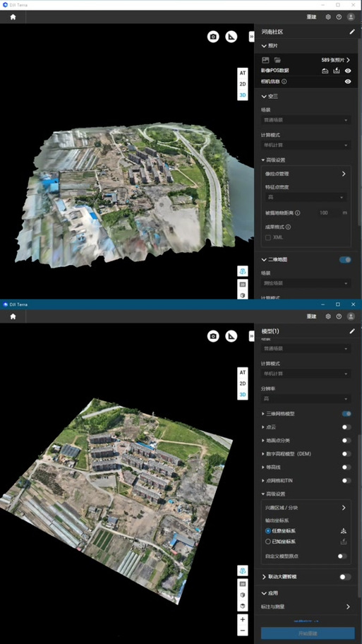This screenshot has height=644, width=362.
Task: Click the export POS data icon
Action: click(x=337, y=71)
